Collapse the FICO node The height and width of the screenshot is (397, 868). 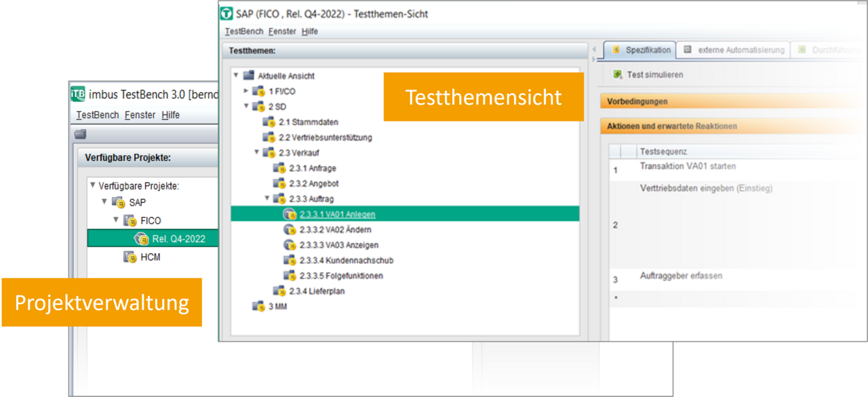click(116, 220)
